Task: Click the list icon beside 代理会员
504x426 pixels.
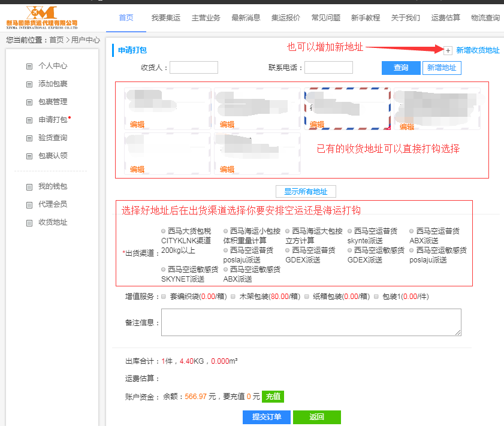Action: coord(29,205)
